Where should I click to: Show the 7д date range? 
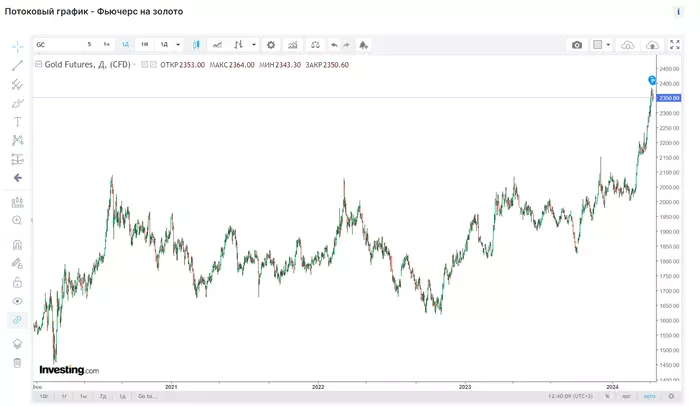click(103, 396)
